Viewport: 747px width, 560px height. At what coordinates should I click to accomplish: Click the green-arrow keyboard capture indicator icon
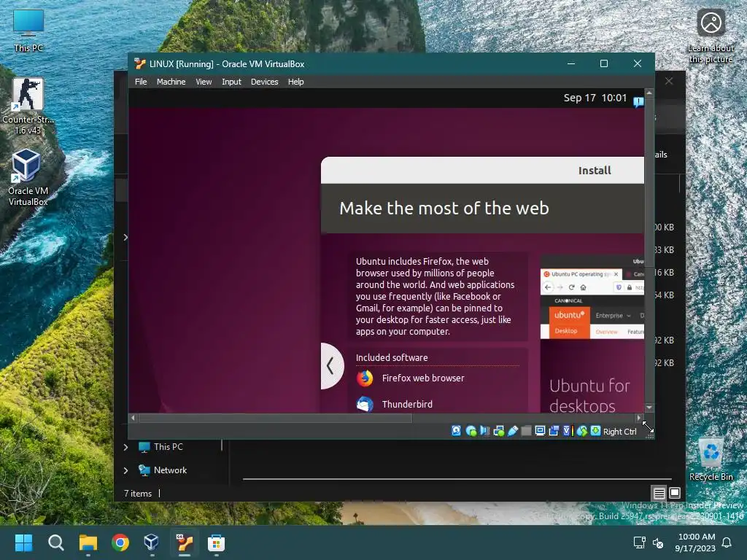tap(595, 431)
